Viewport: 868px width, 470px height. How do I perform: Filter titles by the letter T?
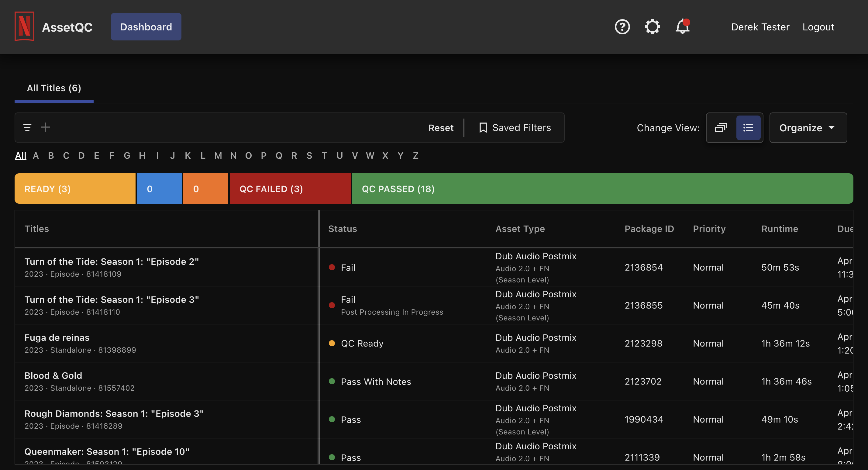324,155
